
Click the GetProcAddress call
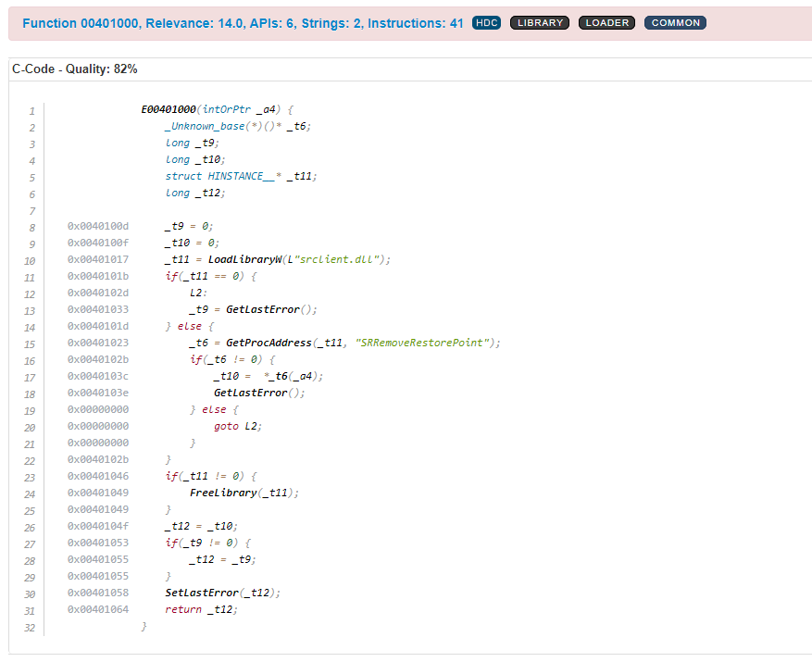[x=269, y=343]
